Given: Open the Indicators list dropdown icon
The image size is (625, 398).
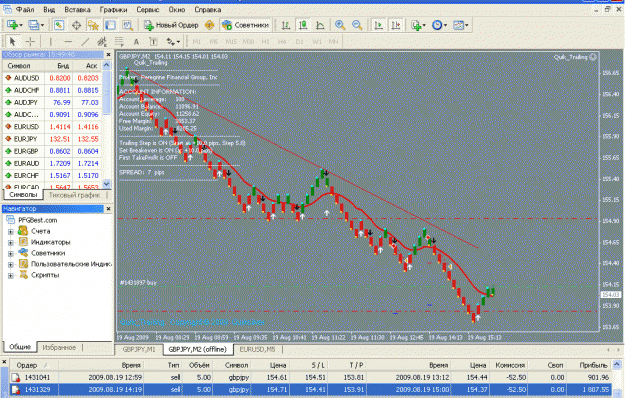Looking at the screenshot, I should click(x=418, y=25).
